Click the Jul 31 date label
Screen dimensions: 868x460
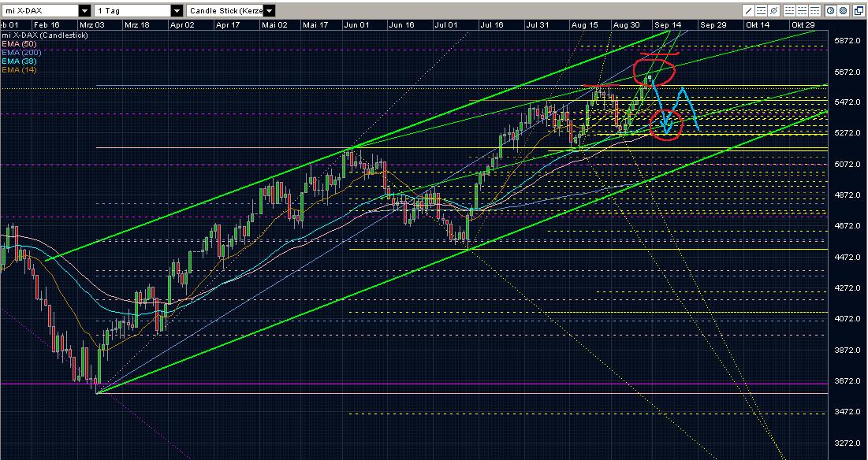tap(537, 25)
